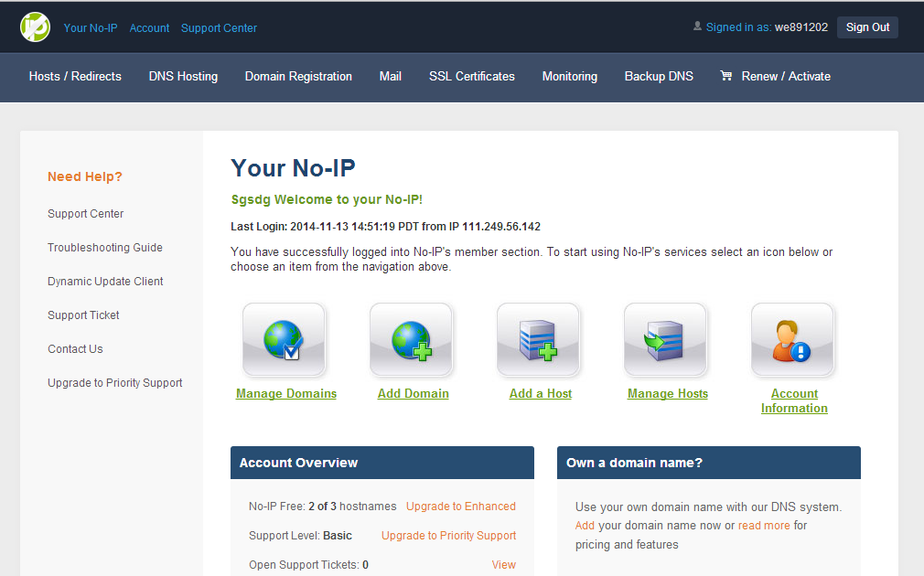The width and height of the screenshot is (924, 576).
Task: Open the Support Center top link
Action: (219, 28)
